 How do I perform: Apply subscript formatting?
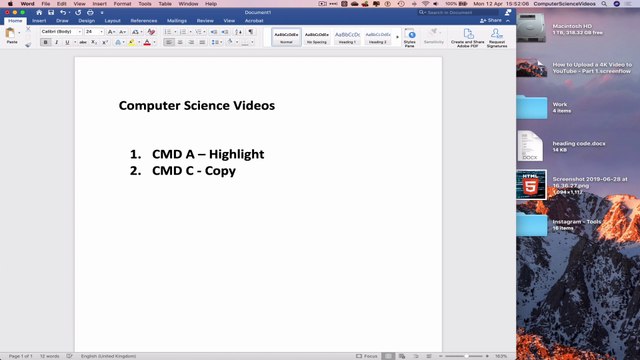[x=94, y=42]
